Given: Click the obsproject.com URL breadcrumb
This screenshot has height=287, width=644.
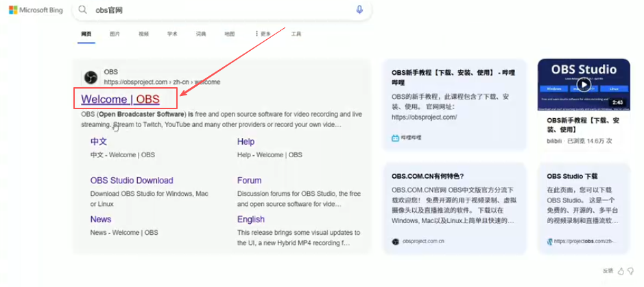Looking at the screenshot, I should click(x=162, y=82).
